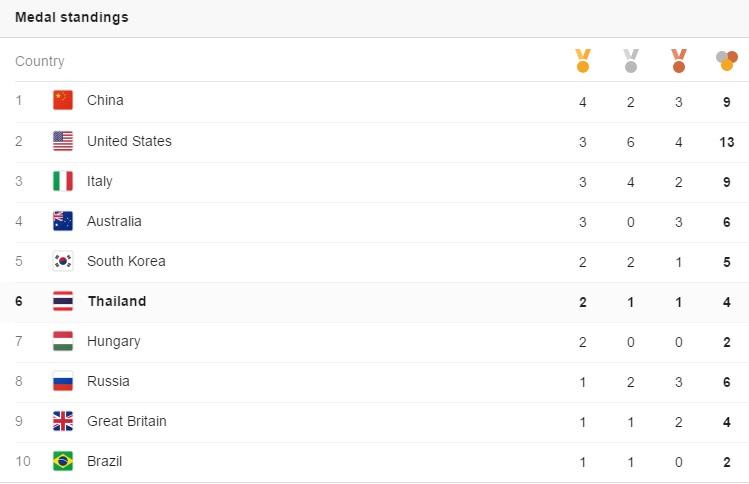Click the Thailand flag icon
Screen dimensions: 749x484
pyautogui.click(x=63, y=301)
